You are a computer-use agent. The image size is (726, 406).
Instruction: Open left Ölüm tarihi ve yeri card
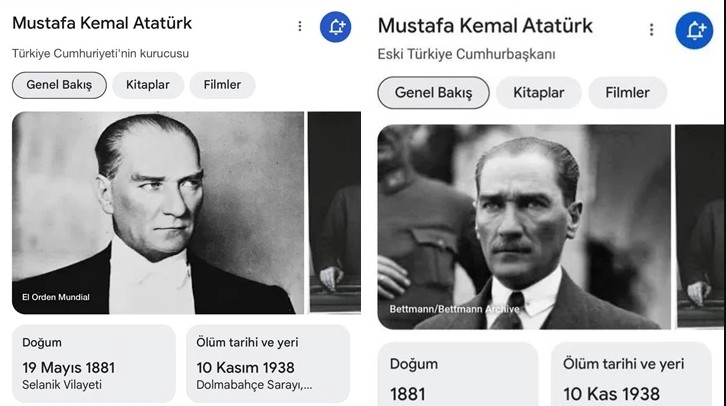[268, 364]
